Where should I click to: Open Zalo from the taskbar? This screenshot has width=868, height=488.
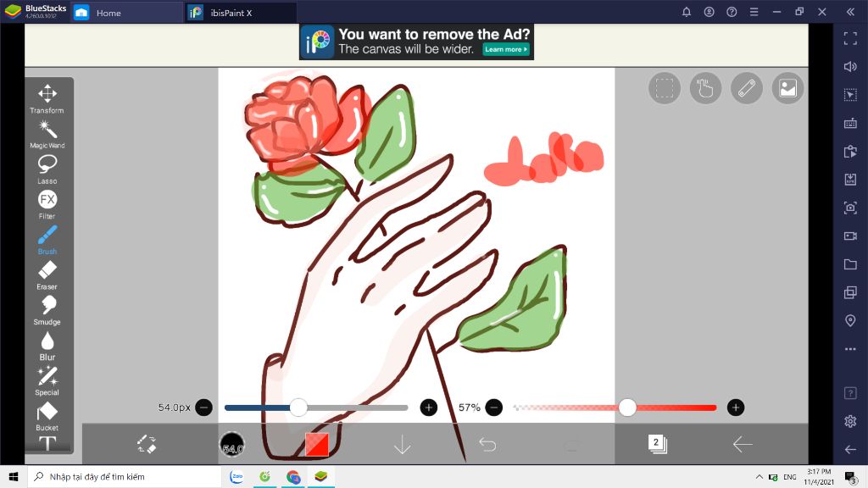(x=237, y=476)
